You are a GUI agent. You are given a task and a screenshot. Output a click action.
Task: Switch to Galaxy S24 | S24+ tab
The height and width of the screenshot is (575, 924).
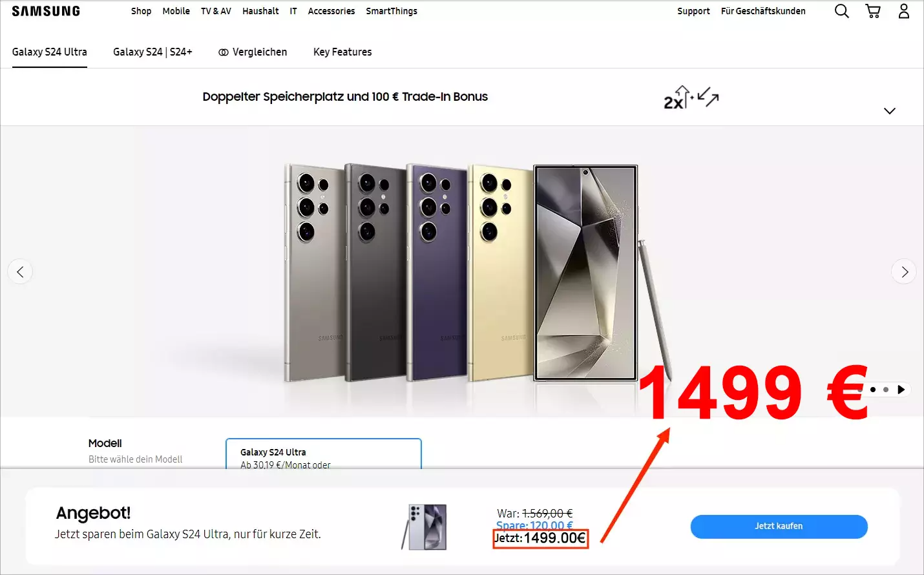point(152,52)
